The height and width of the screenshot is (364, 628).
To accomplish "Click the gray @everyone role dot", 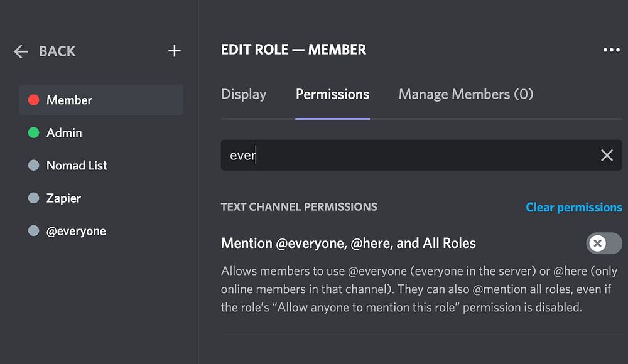I will click(x=34, y=231).
